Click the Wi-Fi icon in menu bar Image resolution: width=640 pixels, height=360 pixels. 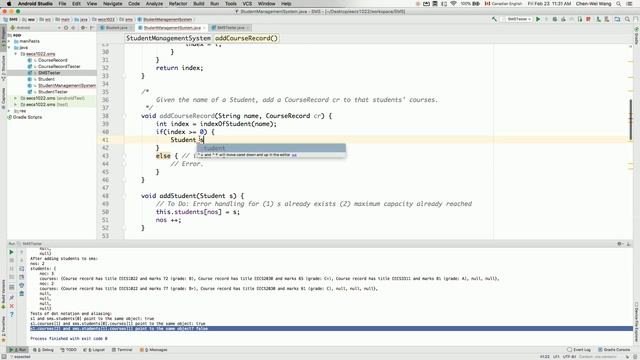tap(453, 4)
